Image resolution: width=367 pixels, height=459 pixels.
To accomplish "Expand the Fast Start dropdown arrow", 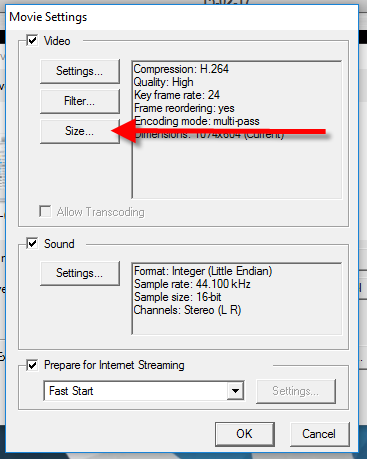I will coord(235,391).
